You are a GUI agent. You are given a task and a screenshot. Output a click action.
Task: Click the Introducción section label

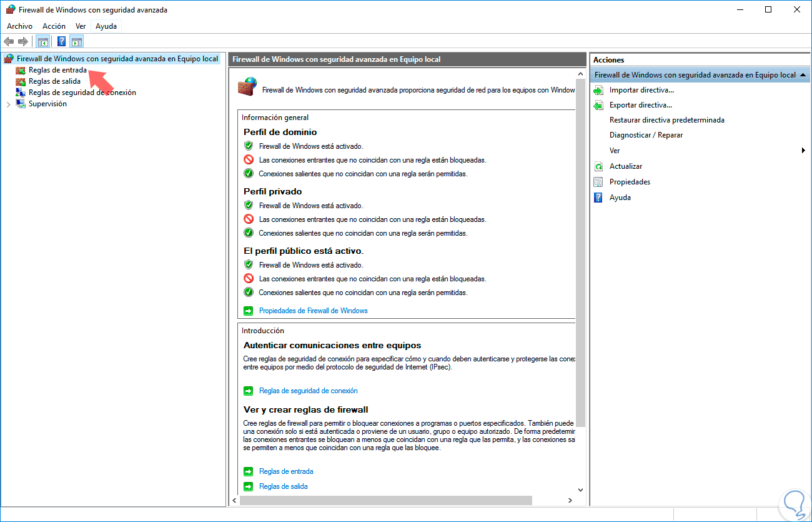point(263,331)
